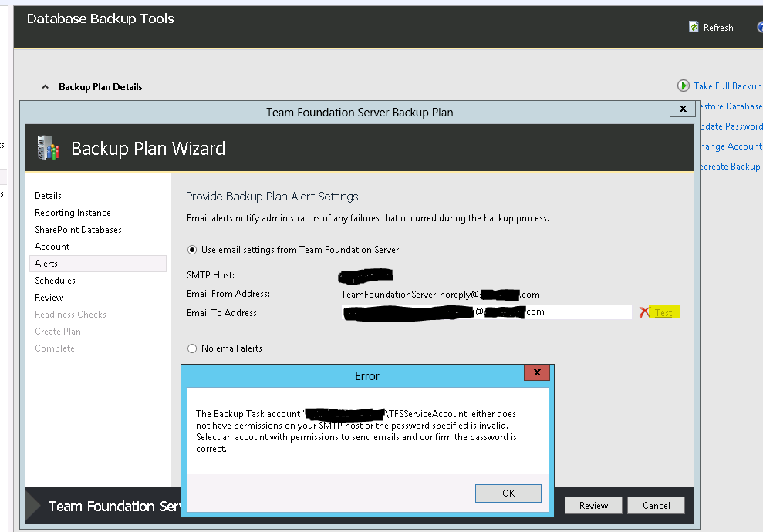Screen dimensions: 763x532
Task: Click the Email From Address value
Action: point(440,295)
